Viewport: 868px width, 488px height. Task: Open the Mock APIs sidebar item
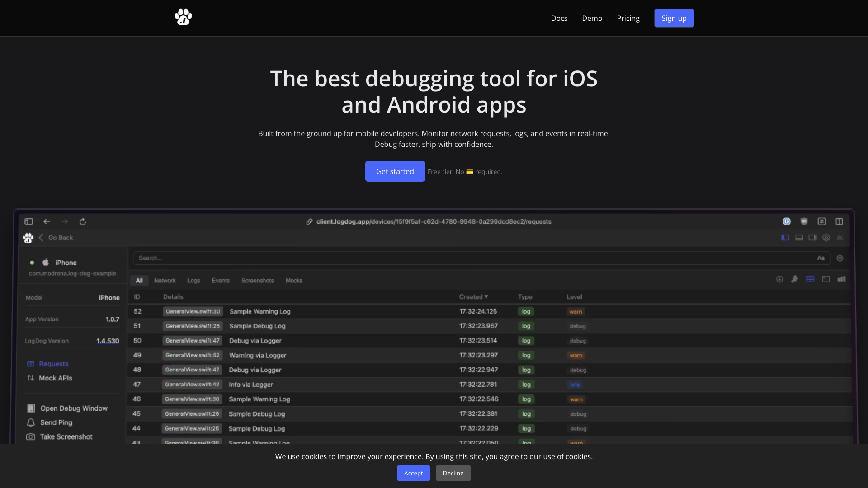click(55, 378)
